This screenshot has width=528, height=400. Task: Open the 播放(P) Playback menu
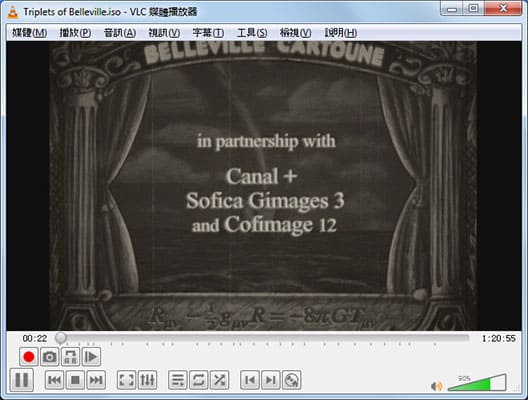click(x=75, y=33)
